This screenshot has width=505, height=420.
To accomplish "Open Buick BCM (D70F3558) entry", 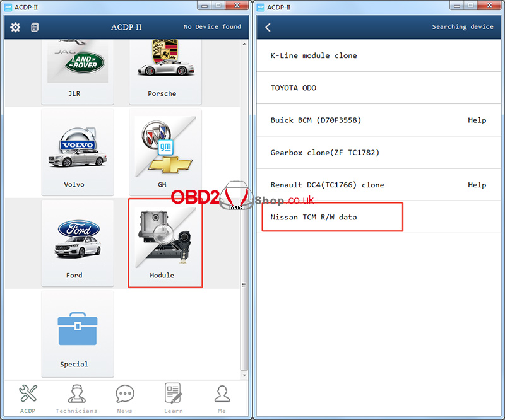I will 378,120.
